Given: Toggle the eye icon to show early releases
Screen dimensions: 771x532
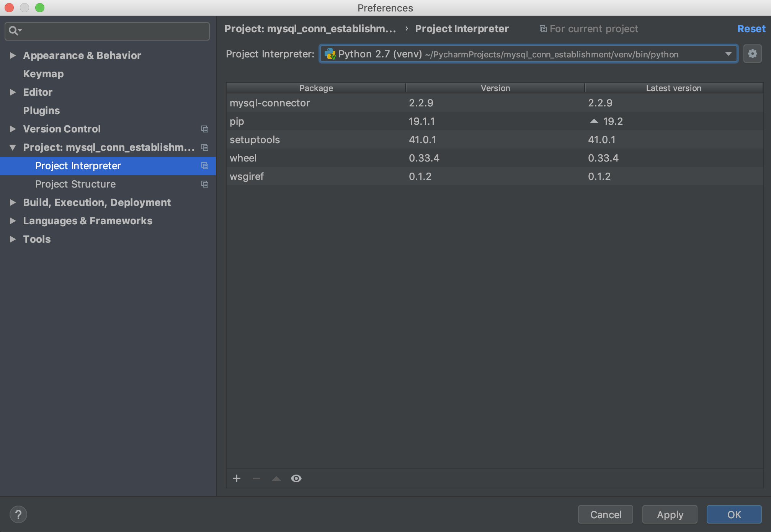Looking at the screenshot, I should click(296, 478).
